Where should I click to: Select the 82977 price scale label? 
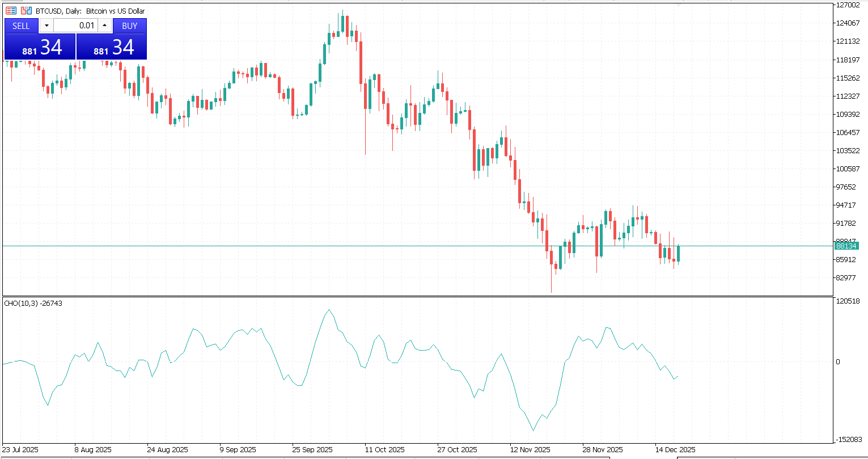click(848, 277)
